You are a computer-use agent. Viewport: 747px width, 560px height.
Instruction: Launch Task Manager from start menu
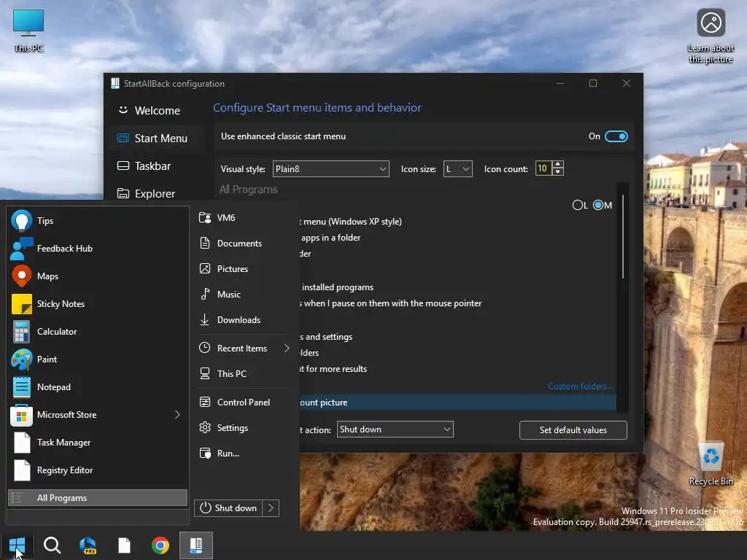pos(98,443)
